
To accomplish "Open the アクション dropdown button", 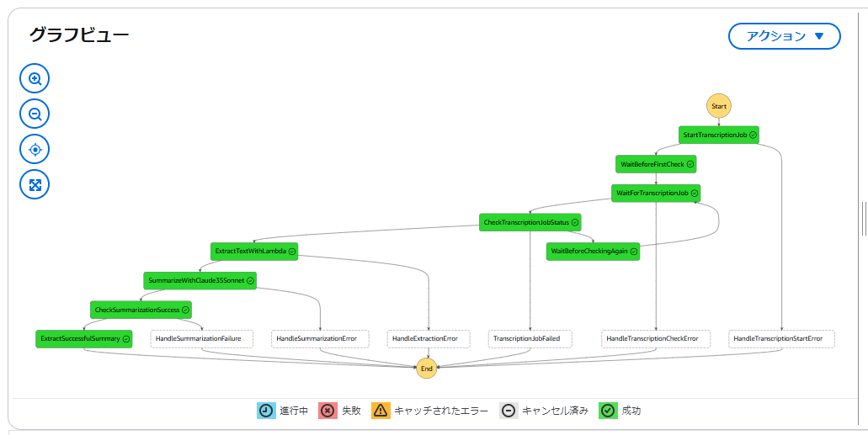I will (x=785, y=36).
